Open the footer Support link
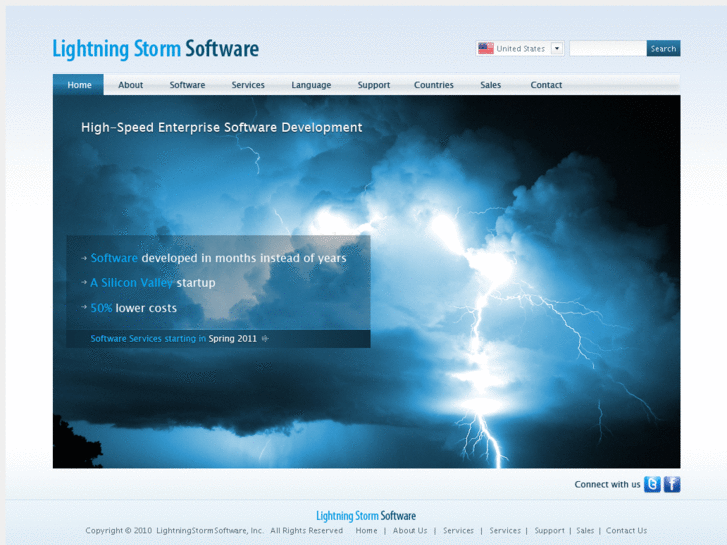 [549, 530]
